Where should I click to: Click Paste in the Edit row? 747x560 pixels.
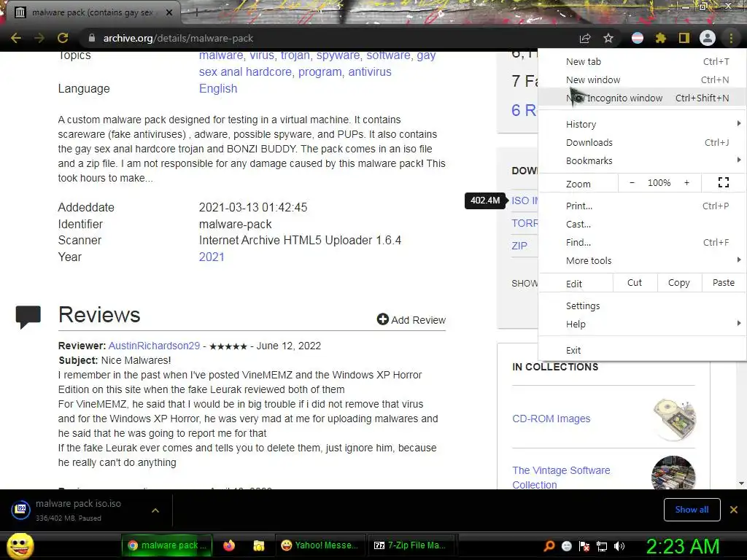(x=724, y=283)
